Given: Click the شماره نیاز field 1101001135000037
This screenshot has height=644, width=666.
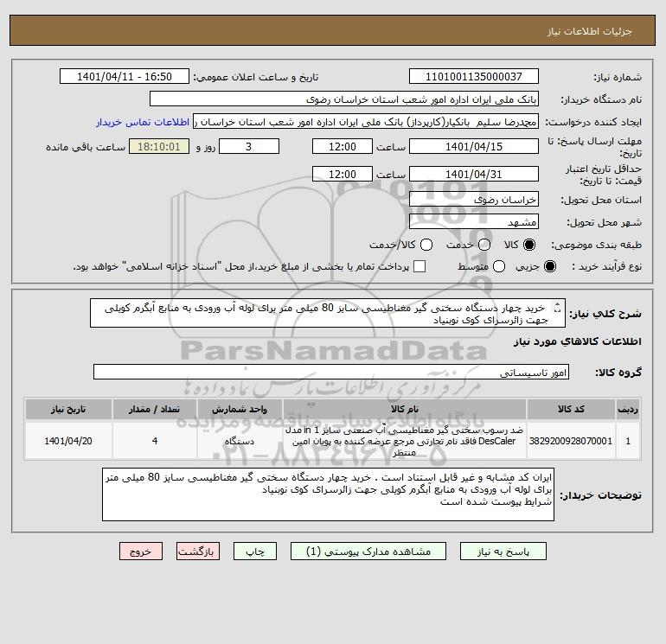Looking at the screenshot, I should 474,76.
